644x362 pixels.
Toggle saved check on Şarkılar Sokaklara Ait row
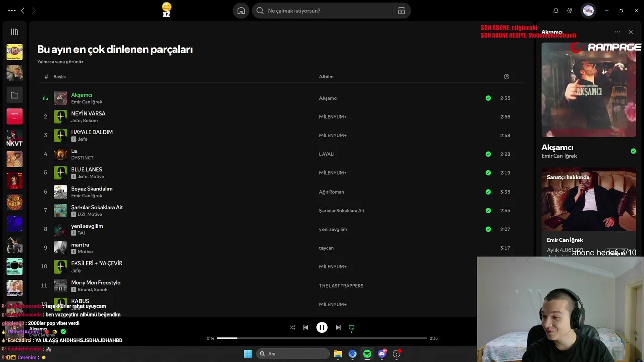pos(488,211)
